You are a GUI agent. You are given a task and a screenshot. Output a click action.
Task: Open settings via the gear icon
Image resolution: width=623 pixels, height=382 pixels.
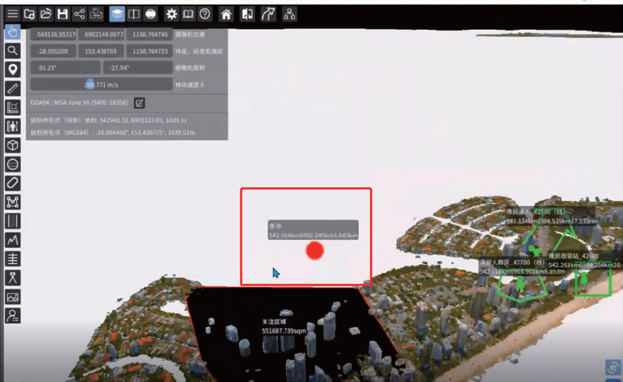(x=171, y=14)
